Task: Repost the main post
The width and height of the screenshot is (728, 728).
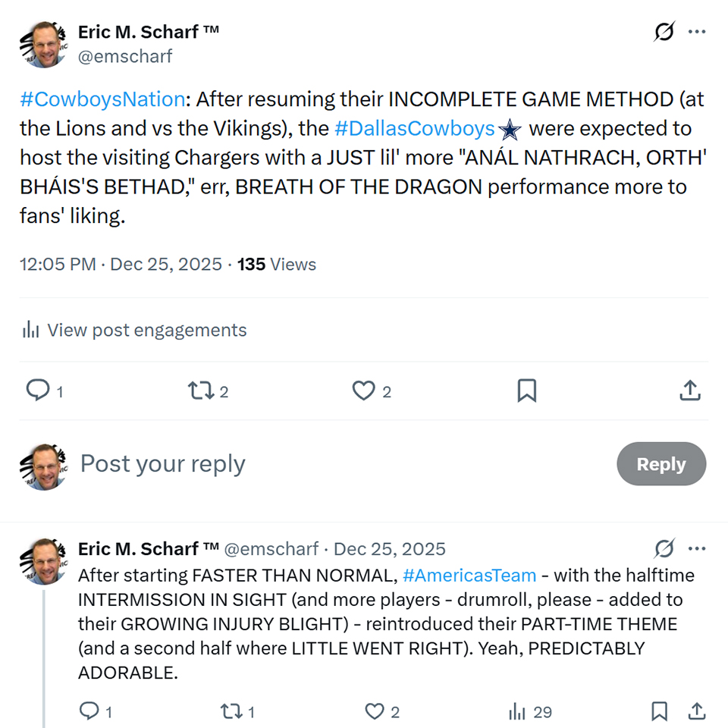Action: pyautogui.click(x=200, y=391)
